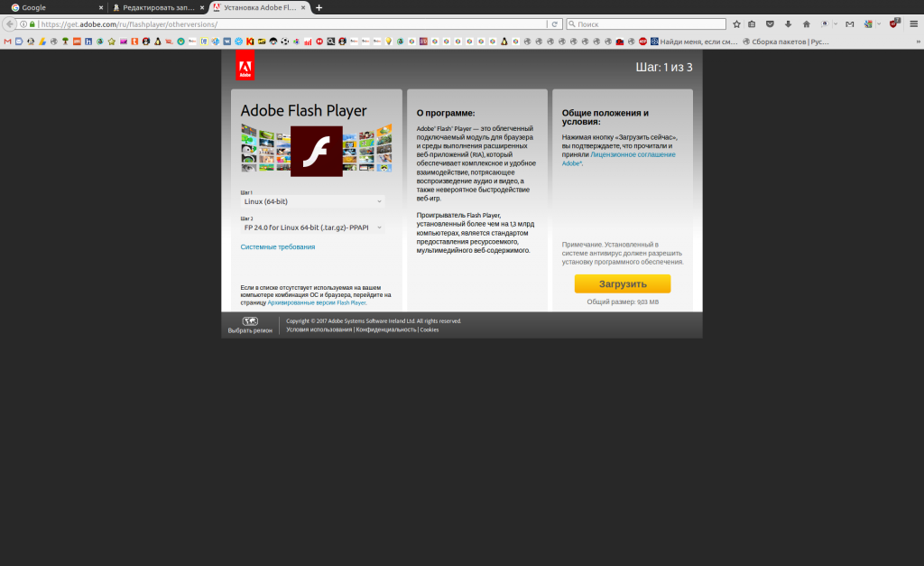Go back with the browser back arrow

(9, 24)
